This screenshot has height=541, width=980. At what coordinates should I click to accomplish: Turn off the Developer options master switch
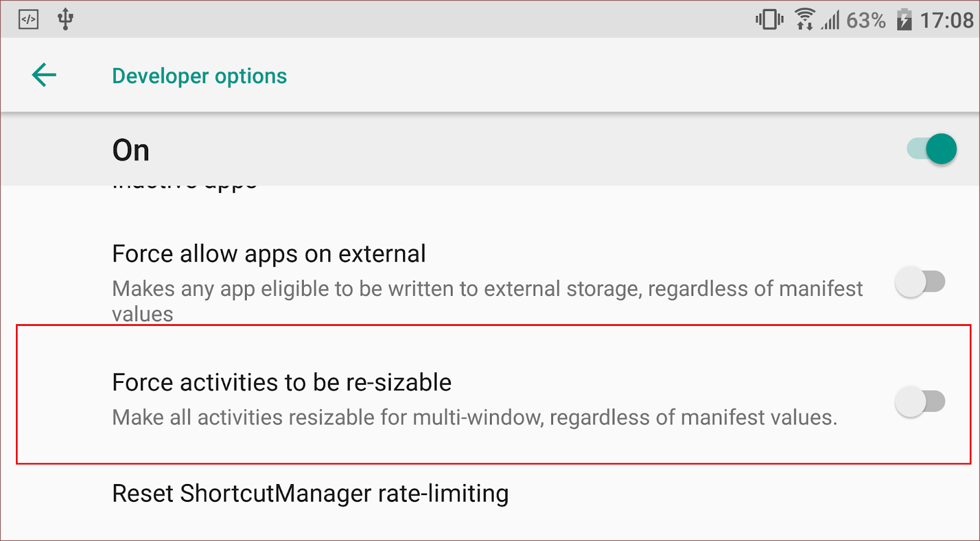[x=932, y=149]
